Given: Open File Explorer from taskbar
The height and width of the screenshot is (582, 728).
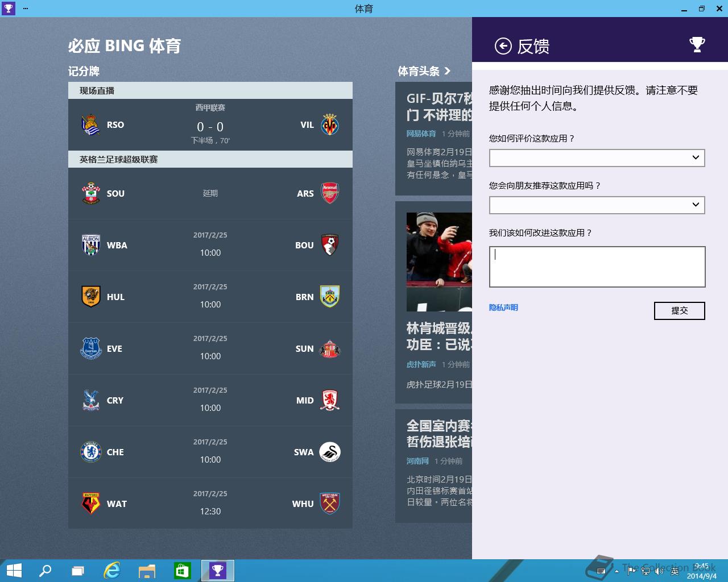Looking at the screenshot, I should pos(147,571).
